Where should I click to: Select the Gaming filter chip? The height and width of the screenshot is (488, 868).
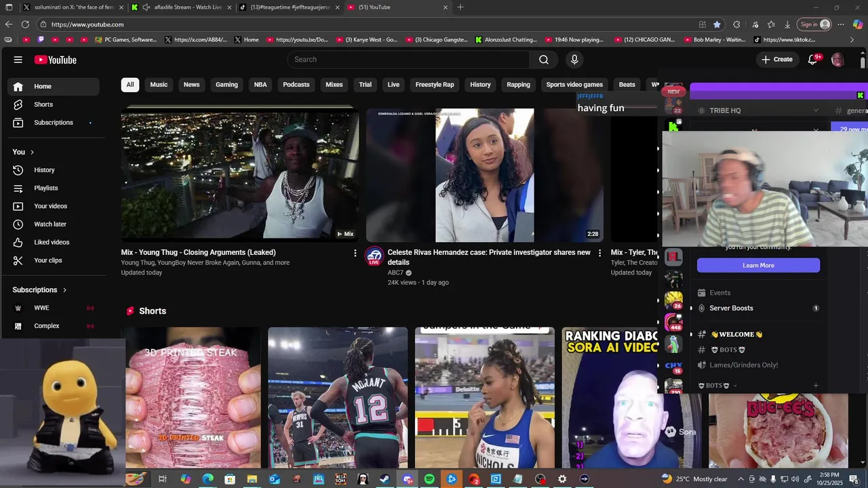click(x=226, y=85)
